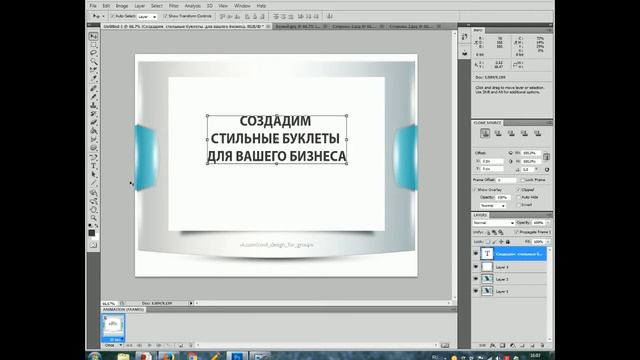Open Photoshop from Windows taskbar
The height and width of the screenshot is (360, 640).
[x=237, y=356]
